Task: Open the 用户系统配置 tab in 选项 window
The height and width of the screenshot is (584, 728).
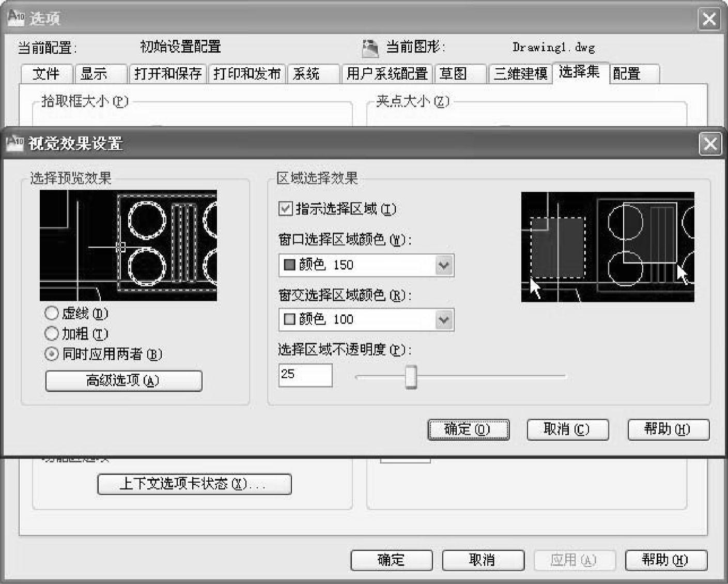Action: click(x=387, y=74)
